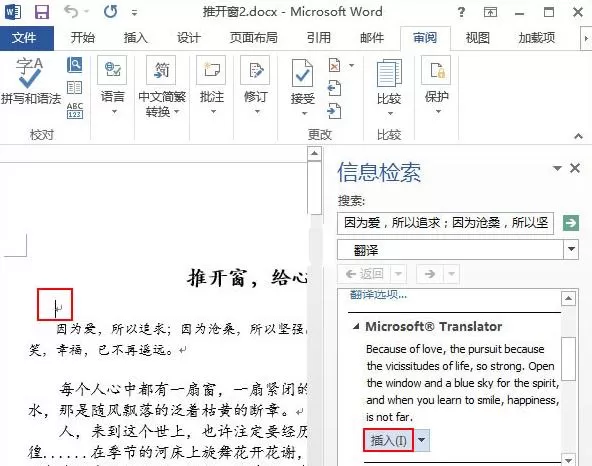Click the 比较 compare documents icon
Viewport: 592px width, 466px height.
click(x=389, y=73)
